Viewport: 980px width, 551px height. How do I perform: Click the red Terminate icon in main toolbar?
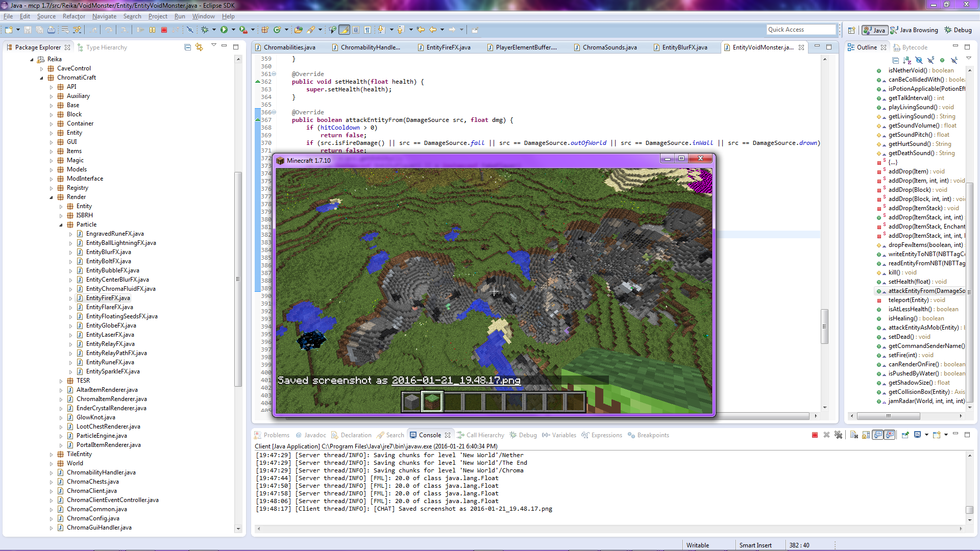point(164,30)
